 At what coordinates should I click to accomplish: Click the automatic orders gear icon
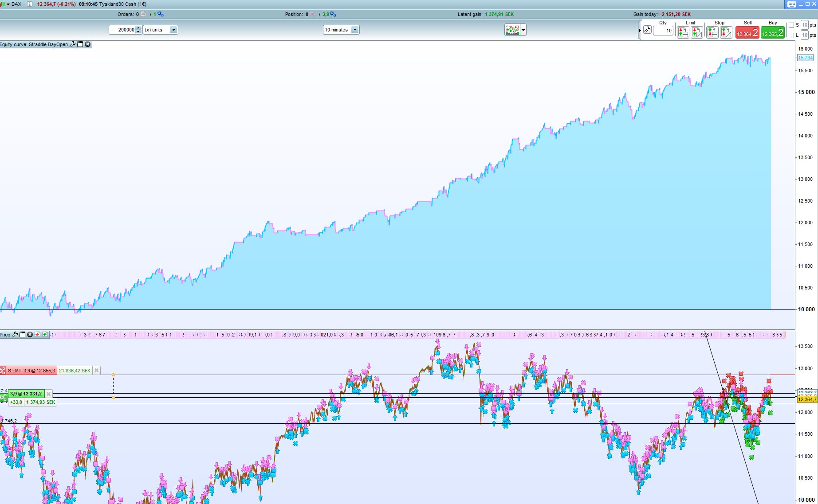click(x=160, y=14)
